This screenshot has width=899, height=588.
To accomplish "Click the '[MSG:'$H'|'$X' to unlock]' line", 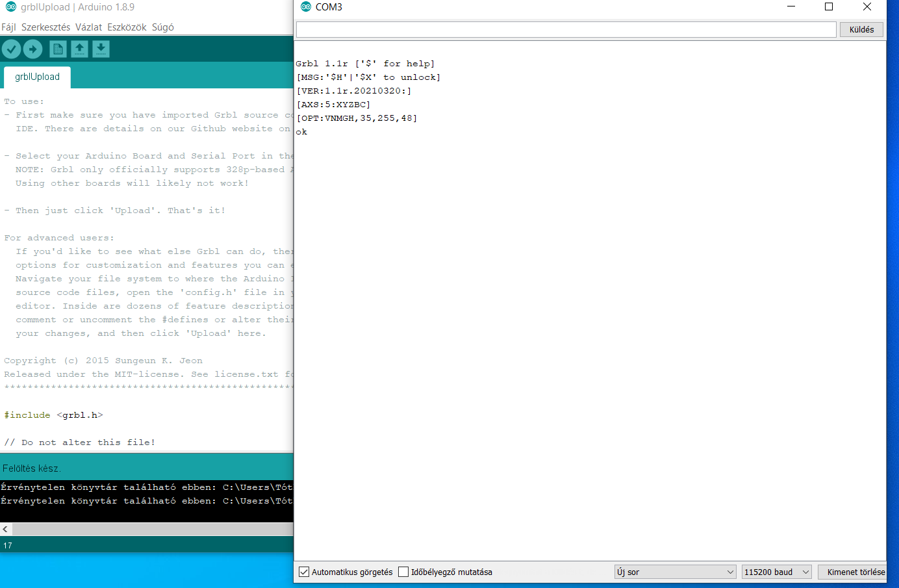I will pyautogui.click(x=368, y=77).
